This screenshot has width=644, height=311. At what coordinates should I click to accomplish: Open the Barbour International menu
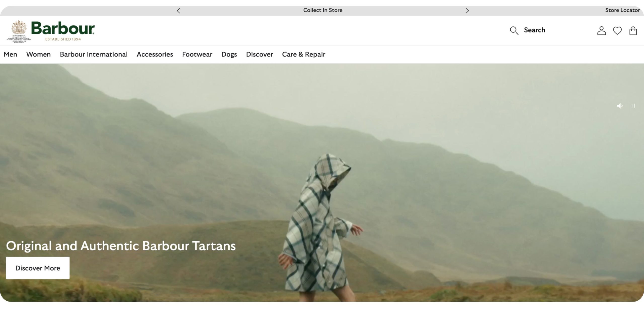pos(94,54)
